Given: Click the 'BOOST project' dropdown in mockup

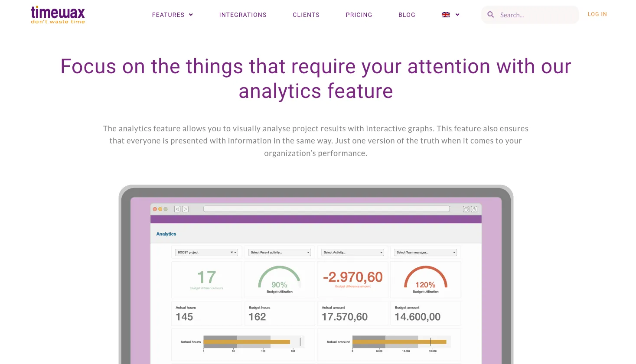Looking at the screenshot, I should coord(207,252).
